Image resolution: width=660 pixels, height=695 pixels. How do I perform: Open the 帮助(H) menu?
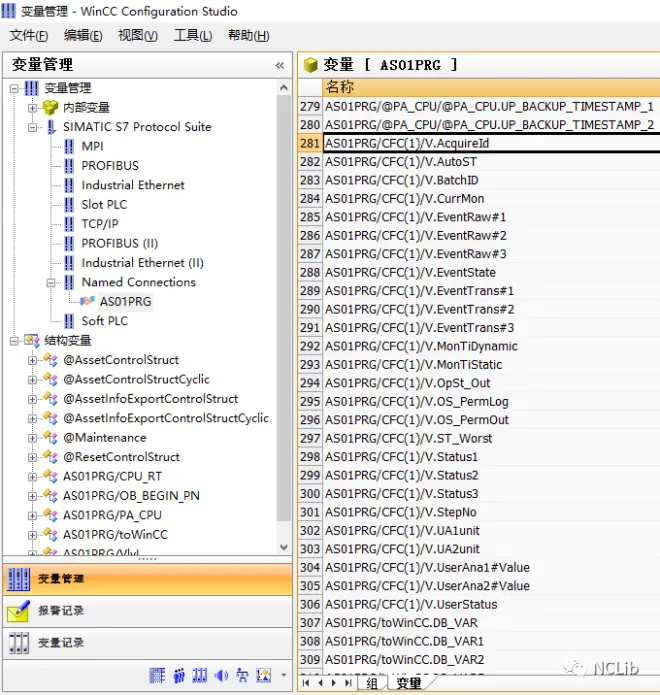pos(249,35)
